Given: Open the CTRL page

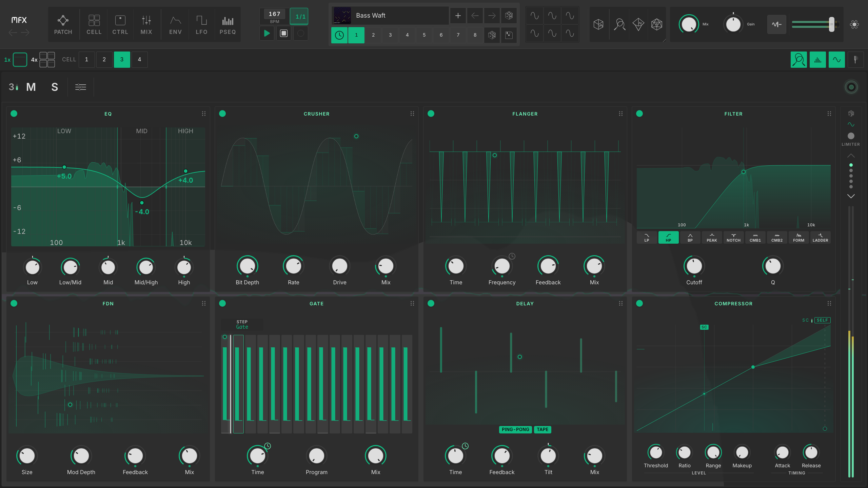Looking at the screenshot, I should [x=120, y=24].
